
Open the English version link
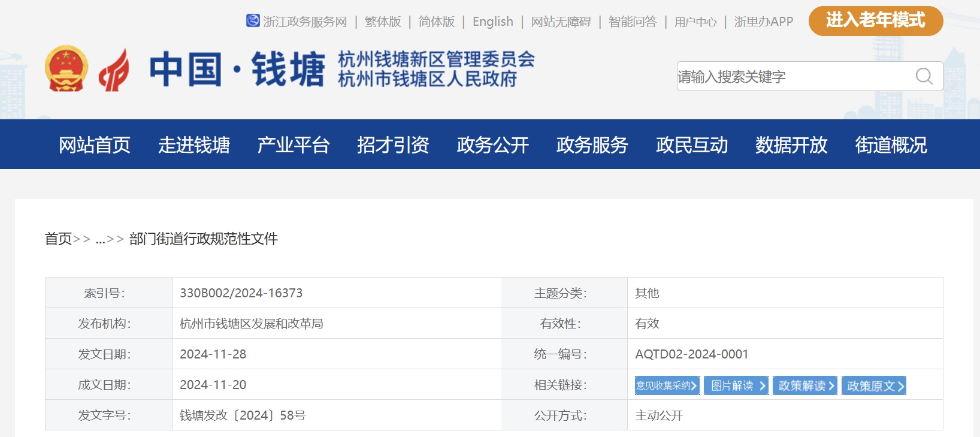click(x=493, y=22)
